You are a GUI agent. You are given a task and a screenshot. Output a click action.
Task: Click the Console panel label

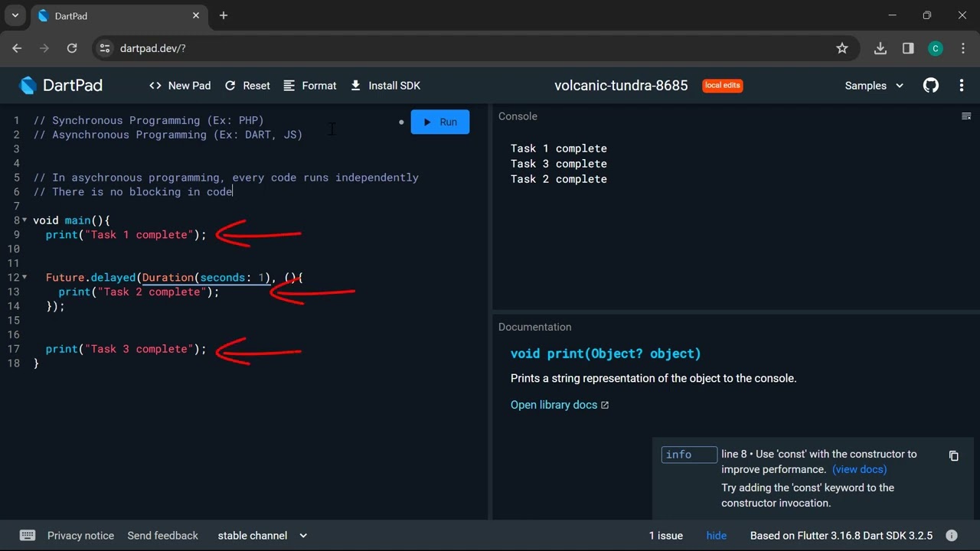tap(518, 116)
